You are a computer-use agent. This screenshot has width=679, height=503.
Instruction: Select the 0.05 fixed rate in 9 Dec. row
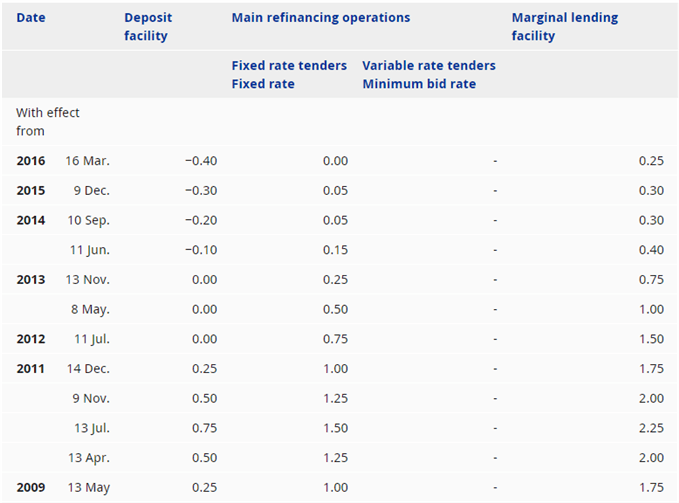tap(335, 191)
